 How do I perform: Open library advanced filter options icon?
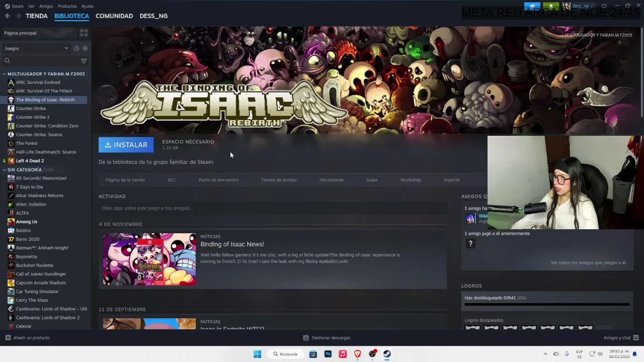(x=84, y=61)
